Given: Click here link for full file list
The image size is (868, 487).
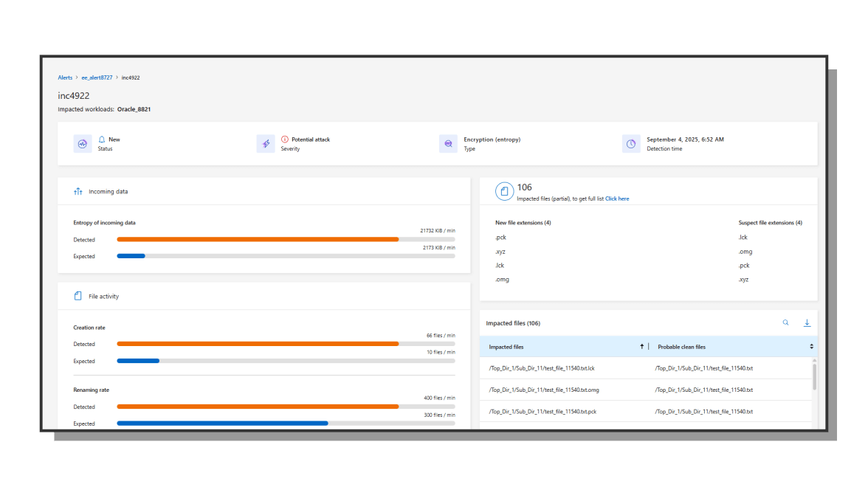Looking at the screenshot, I should 617,198.
